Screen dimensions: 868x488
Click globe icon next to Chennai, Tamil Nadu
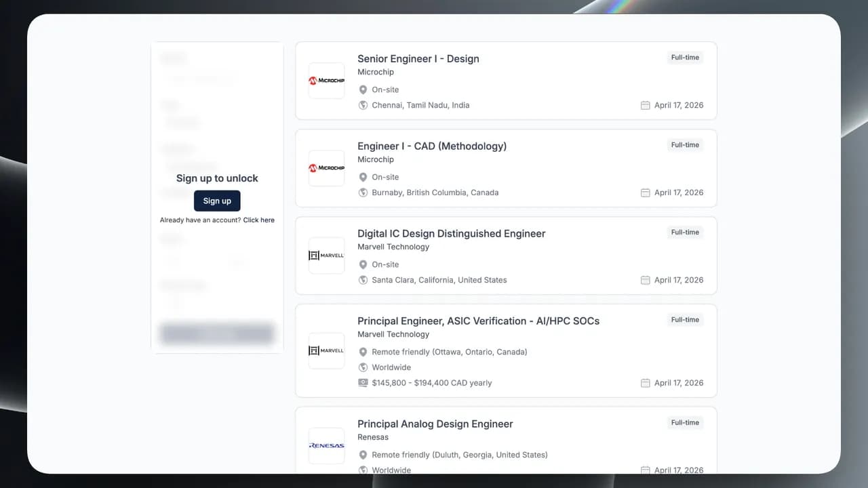(x=363, y=105)
